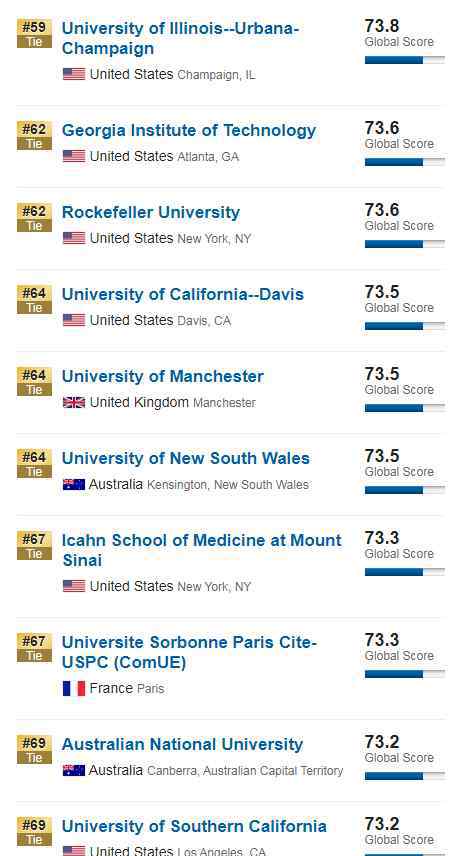Open Universite Sorbonne Paris Cite-USPC link
The width and height of the screenshot is (464, 856).
(x=189, y=652)
